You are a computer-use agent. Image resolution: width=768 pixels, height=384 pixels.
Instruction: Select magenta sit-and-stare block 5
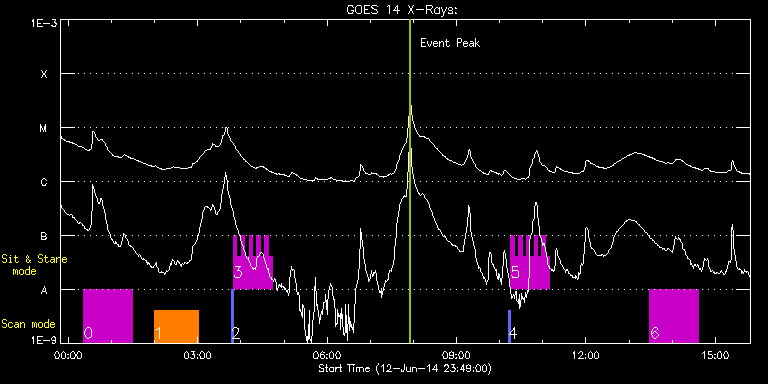530,263
